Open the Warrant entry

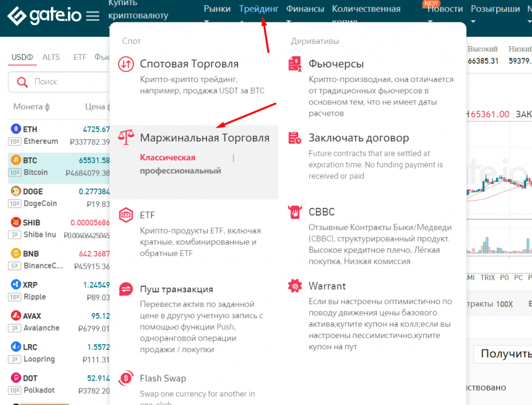(x=327, y=286)
